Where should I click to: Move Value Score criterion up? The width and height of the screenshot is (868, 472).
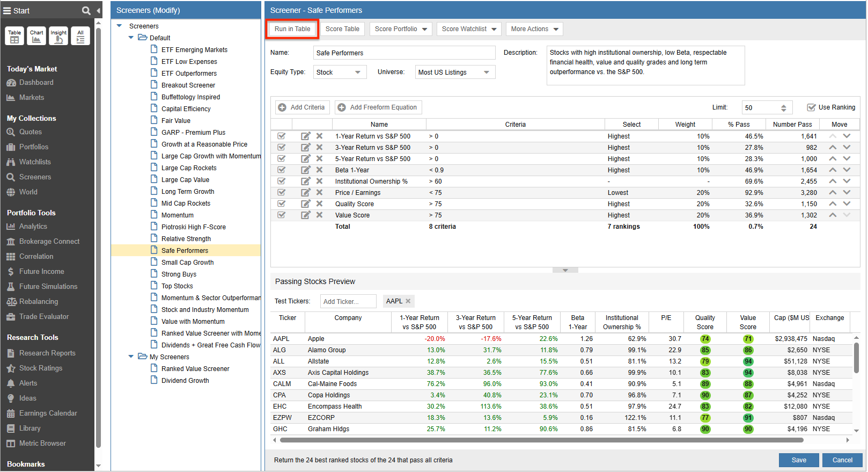coord(833,215)
